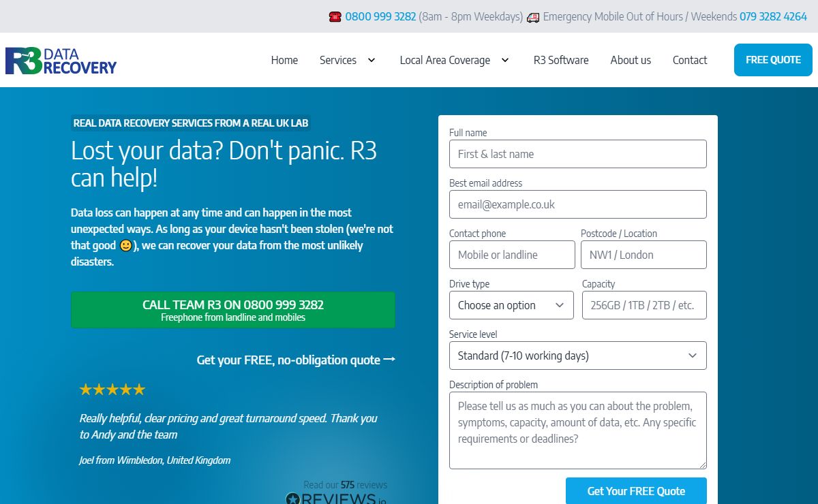Image resolution: width=818 pixels, height=504 pixels.
Task: Click the red telephone icon in top bar
Action: click(335, 17)
